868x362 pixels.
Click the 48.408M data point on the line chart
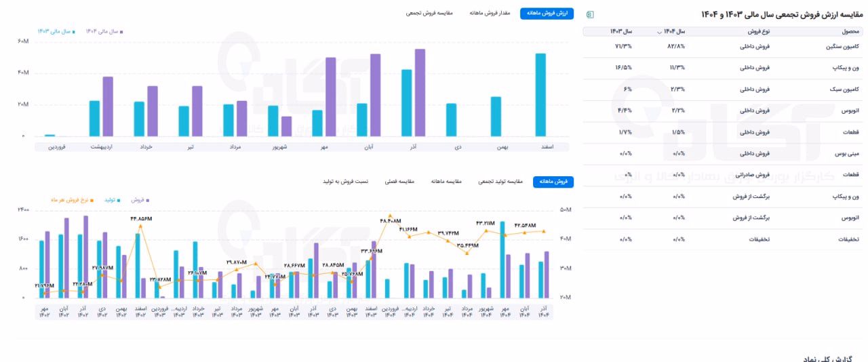click(390, 216)
